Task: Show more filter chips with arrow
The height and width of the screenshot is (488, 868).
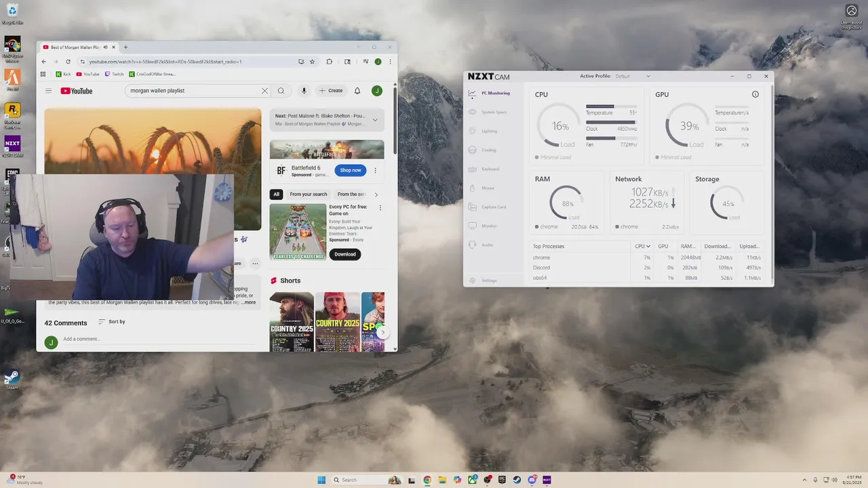Action: 376,195
